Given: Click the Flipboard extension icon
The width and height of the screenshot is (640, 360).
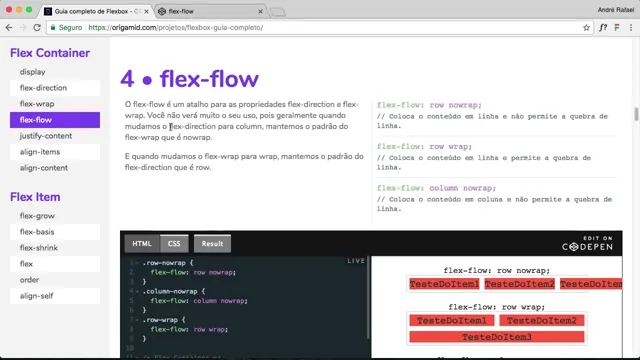Looking at the screenshot, I should click(617, 28).
